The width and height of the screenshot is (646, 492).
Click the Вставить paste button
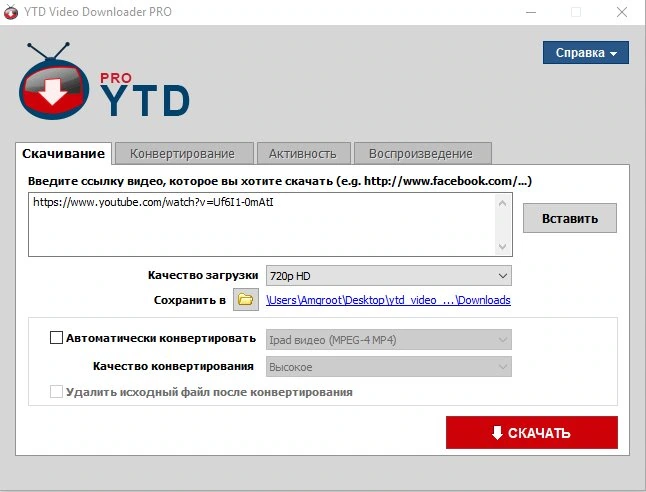[x=570, y=218]
